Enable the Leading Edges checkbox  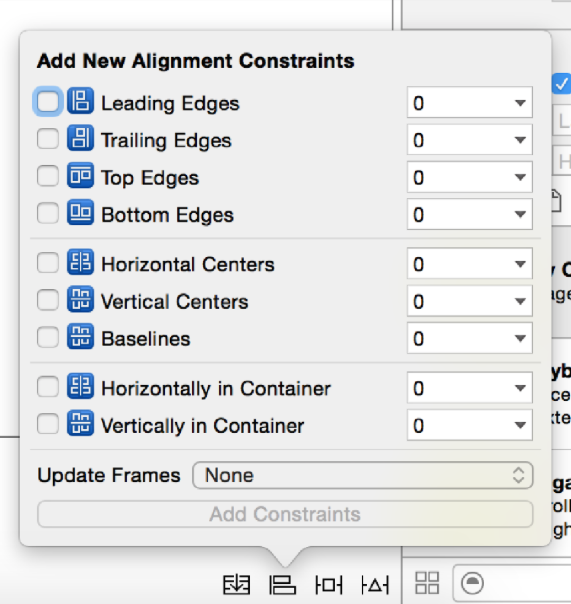click(48, 102)
